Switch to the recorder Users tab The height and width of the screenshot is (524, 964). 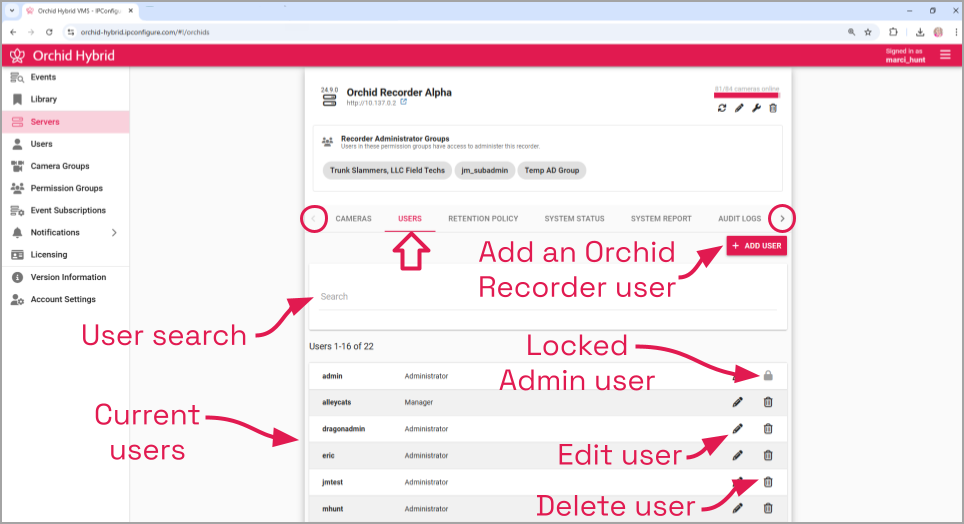[409, 218]
